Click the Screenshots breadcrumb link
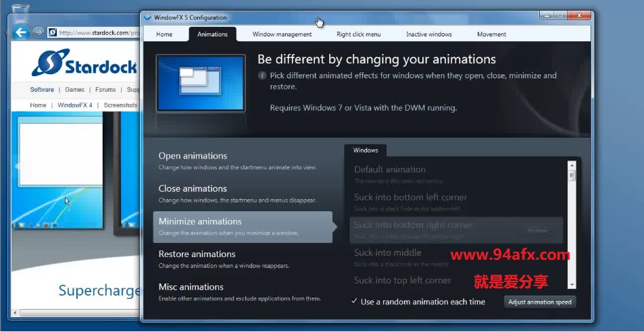This screenshot has width=644, height=332. (x=120, y=105)
